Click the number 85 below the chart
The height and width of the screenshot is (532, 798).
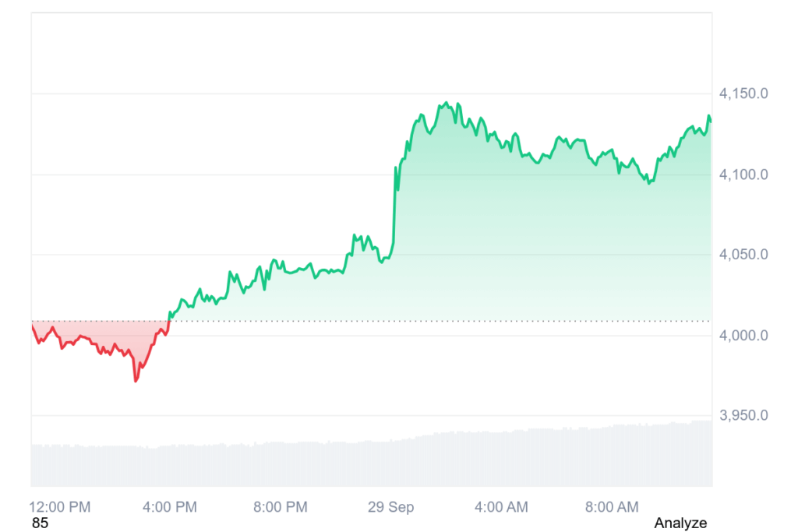click(40, 523)
